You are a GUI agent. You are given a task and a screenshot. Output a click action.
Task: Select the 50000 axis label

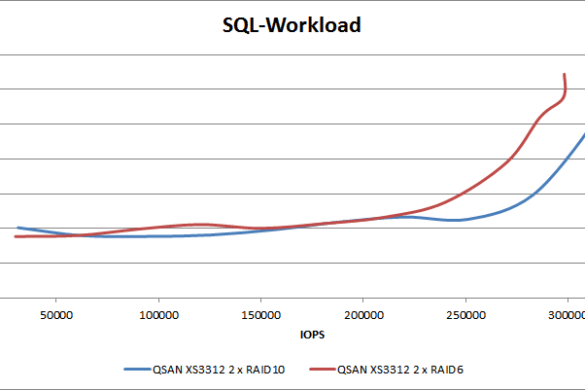click(x=56, y=315)
